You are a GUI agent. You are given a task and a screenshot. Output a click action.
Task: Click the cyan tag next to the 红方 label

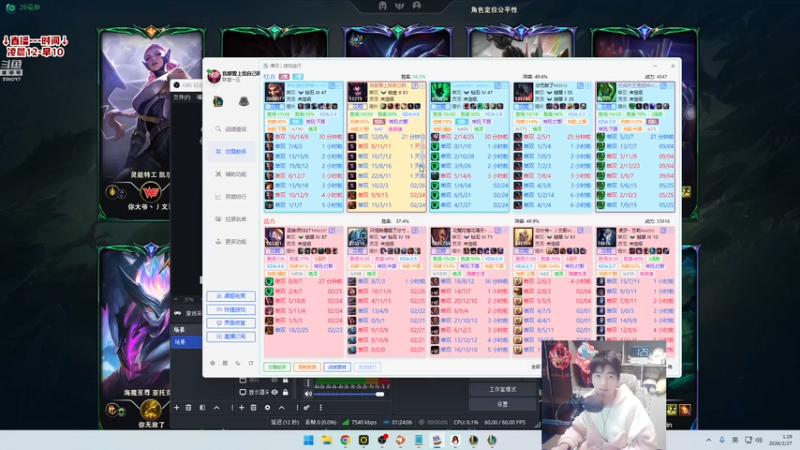click(x=298, y=77)
